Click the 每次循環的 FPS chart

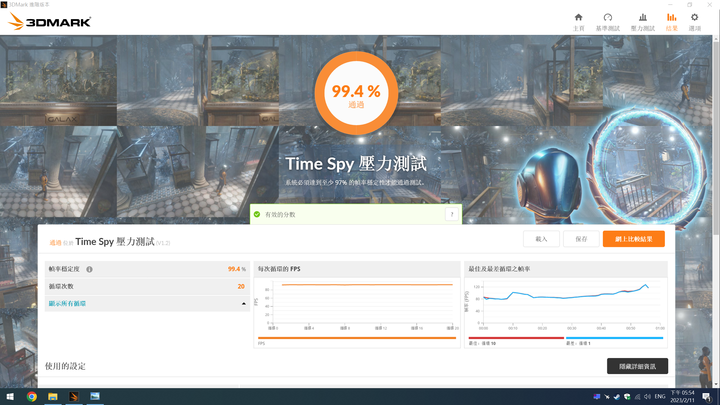[x=357, y=305]
